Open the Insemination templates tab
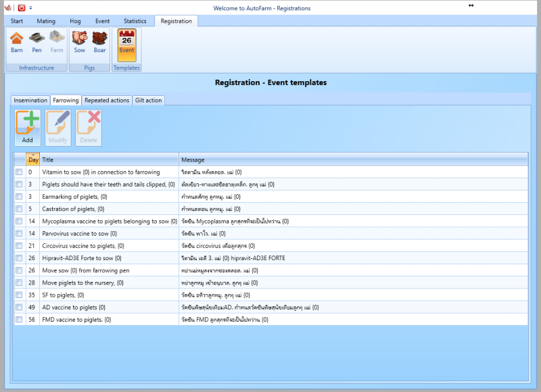Viewport: 541px width, 392px height. (x=30, y=100)
